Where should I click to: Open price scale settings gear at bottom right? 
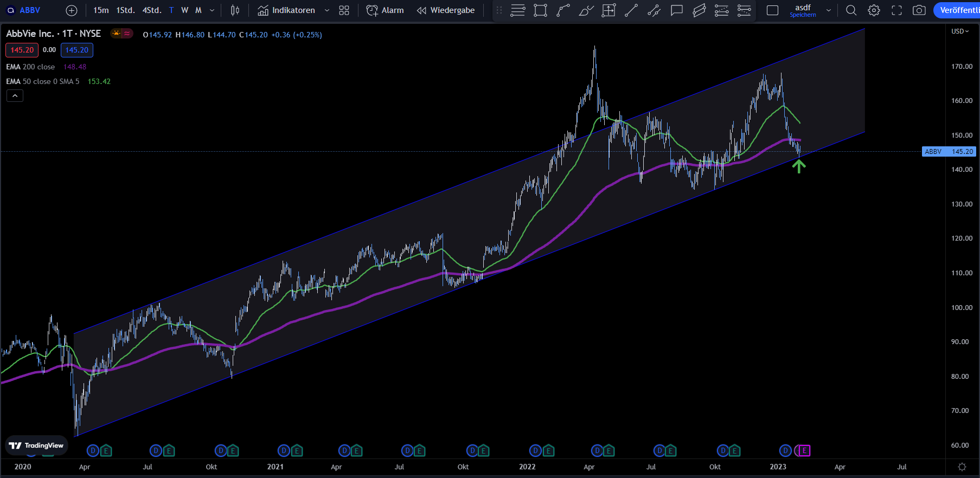click(x=962, y=467)
